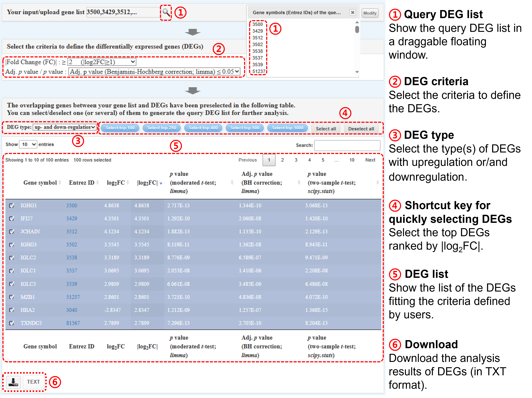
Task: Click the magnifier icon beside gene list
Action: pos(166,12)
